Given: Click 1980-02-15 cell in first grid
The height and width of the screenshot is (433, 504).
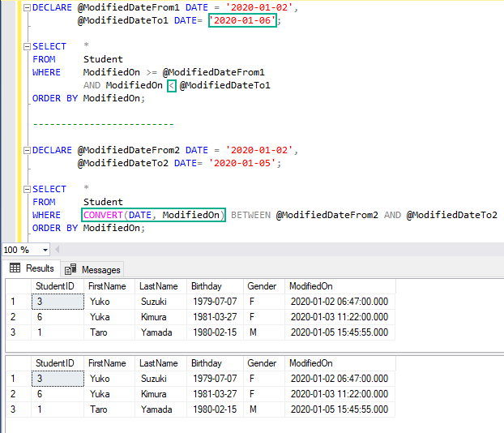Looking at the screenshot, I should (x=215, y=332).
